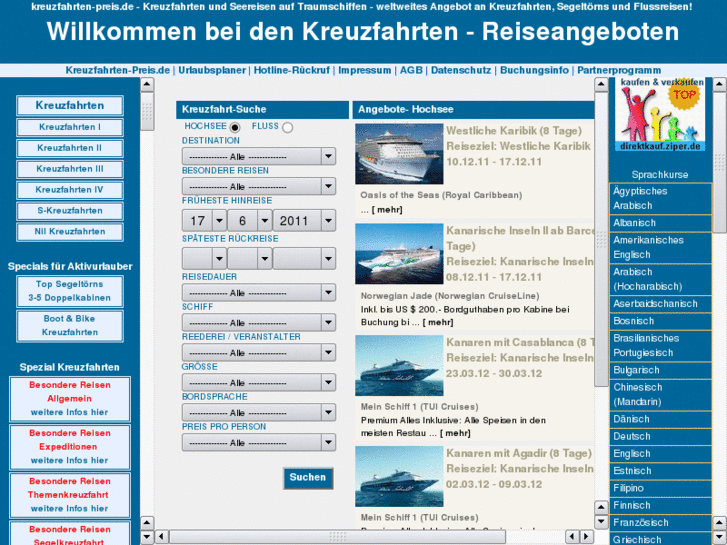This screenshot has width=727, height=545.
Task: Open Hotline-Rückruf in the top navigation
Action: (x=292, y=71)
